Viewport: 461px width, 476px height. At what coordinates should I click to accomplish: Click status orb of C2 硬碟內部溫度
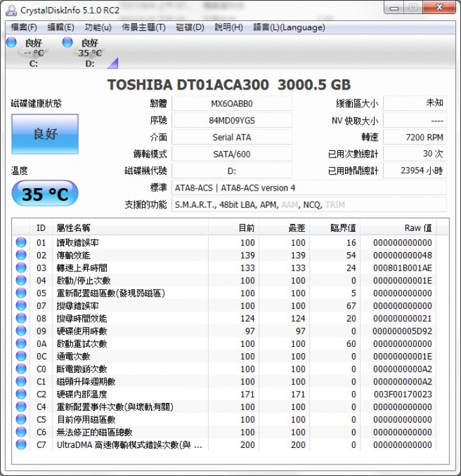point(21,394)
